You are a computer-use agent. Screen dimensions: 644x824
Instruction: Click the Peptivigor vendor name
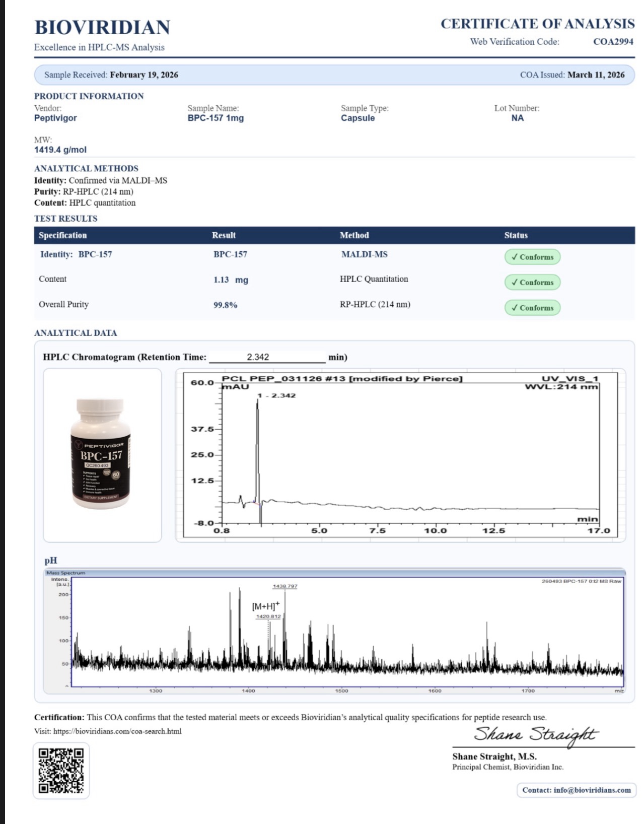(x=55, y=118)
